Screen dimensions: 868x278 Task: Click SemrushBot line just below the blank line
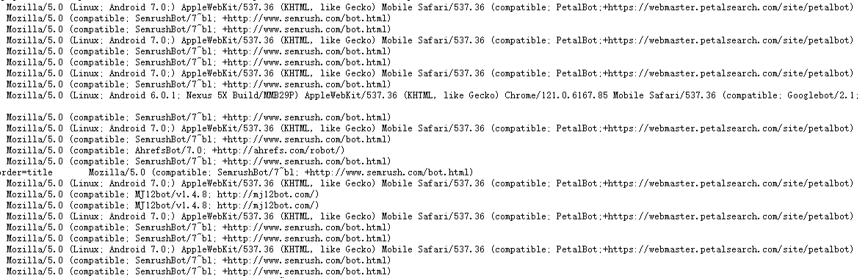pos(199,117)
